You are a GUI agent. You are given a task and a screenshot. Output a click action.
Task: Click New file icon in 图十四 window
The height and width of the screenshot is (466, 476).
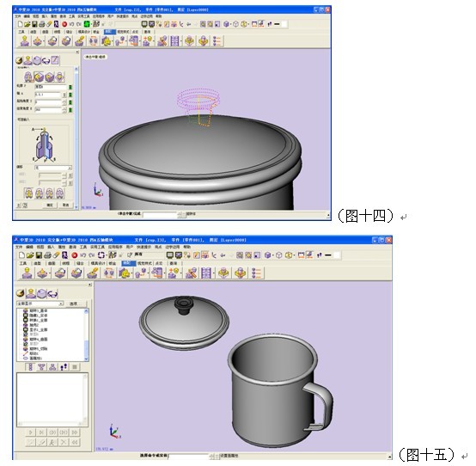click(x=20, y=24)
